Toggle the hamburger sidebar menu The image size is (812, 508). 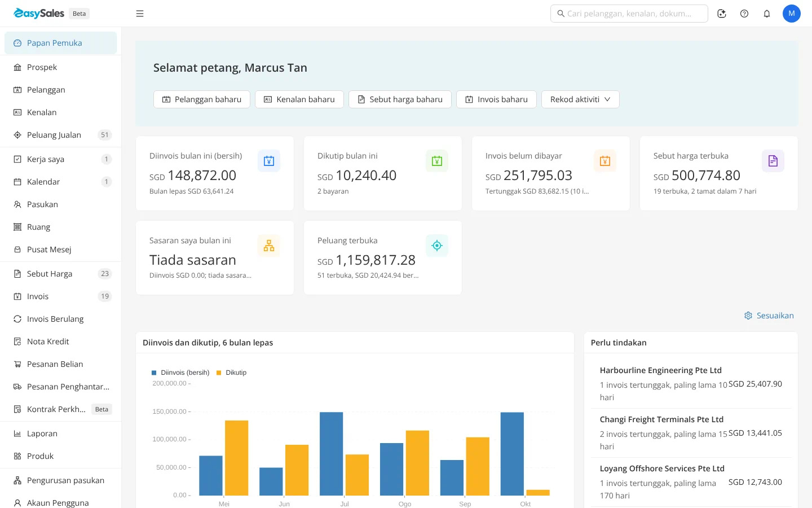tap(140, 14)
